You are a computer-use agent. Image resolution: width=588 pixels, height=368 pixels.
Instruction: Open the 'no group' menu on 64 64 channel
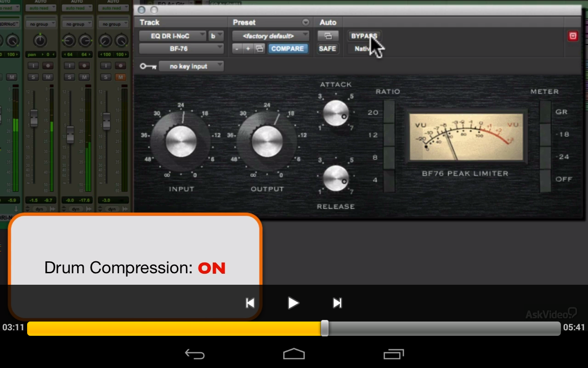click(x=77, y=24)
